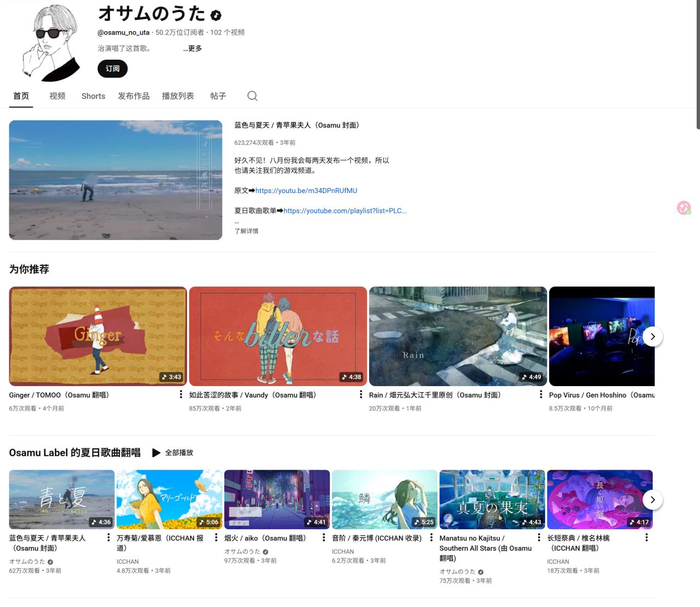Click the @osamu_no_uta channel handle

point(124,33)
